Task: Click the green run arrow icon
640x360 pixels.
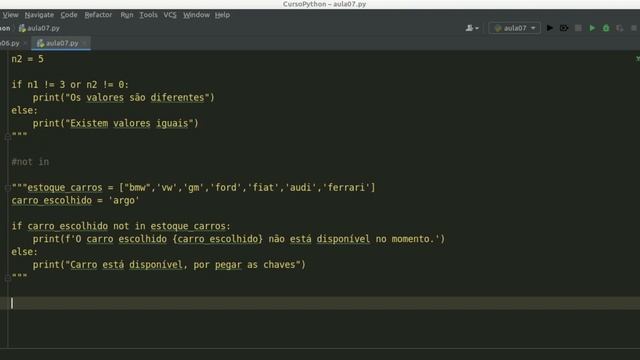Action: click(x=592, y=28)
